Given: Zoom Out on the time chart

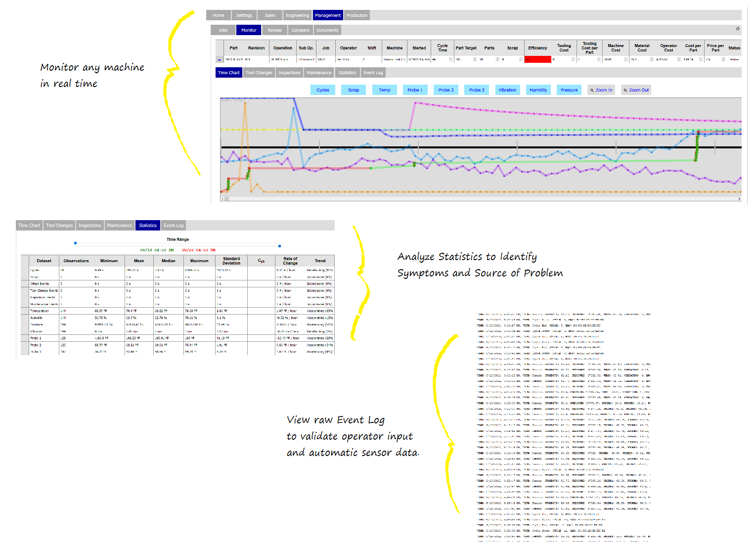Looking at the screenshot, I should pos(636,90).
